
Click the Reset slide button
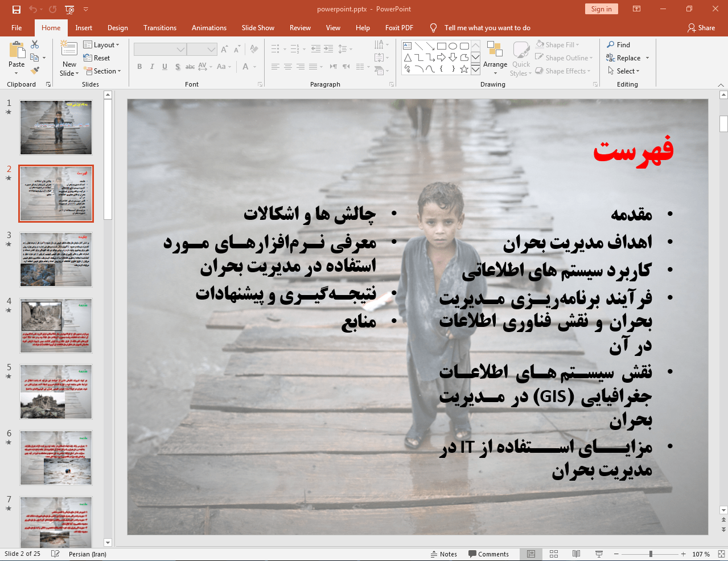point(97,58)
